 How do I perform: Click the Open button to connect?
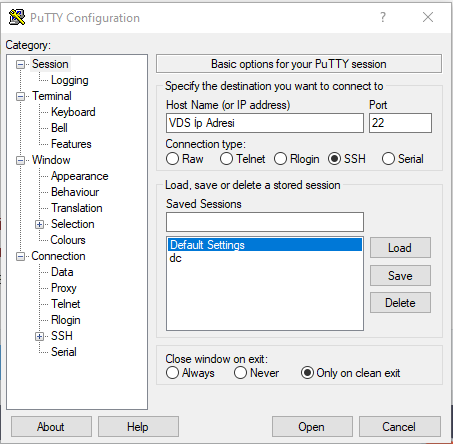[312, 426]
